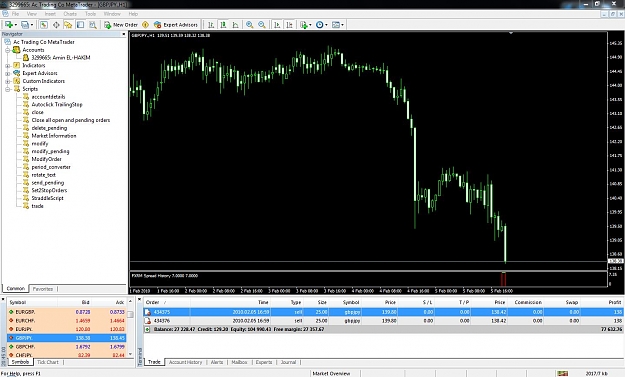
Task: Select the GBPCHF row in Market Watch
Action: [67, 347]
